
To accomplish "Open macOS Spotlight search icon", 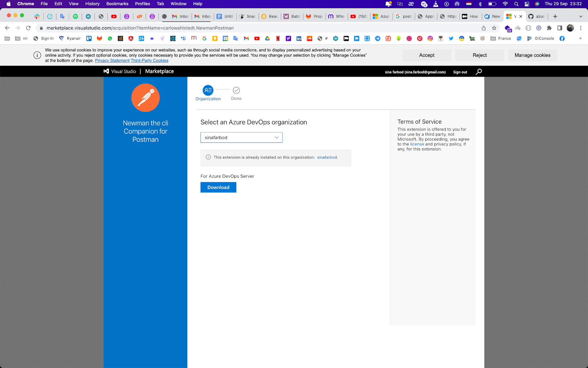I will tap(516, 4).
